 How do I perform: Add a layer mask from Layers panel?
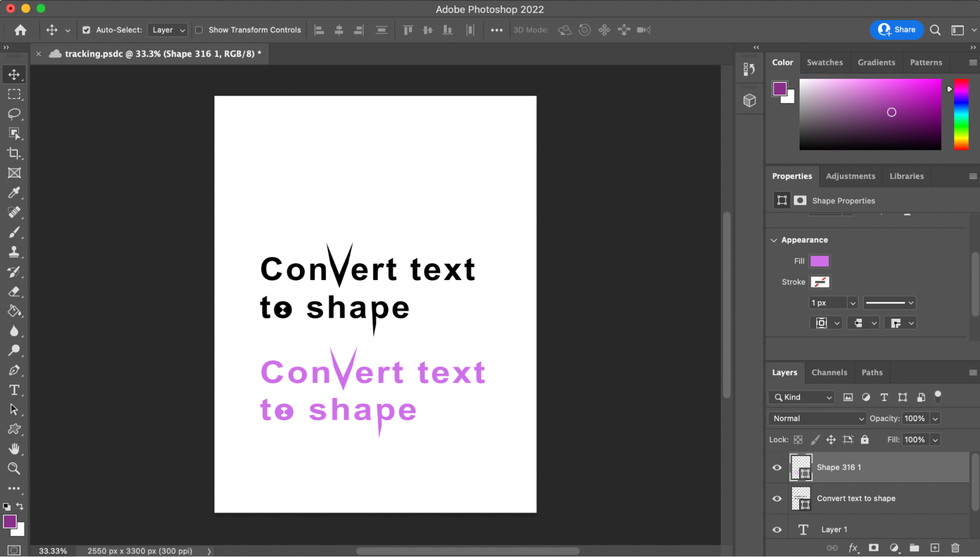(874, 548)
